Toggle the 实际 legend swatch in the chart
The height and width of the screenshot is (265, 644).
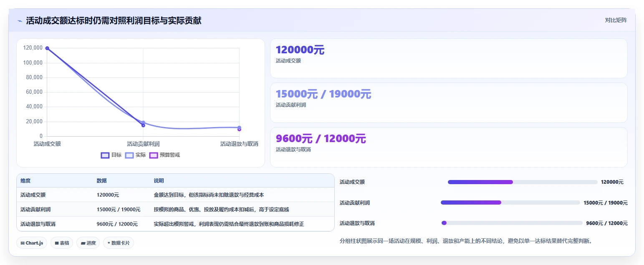(x=129, y=155)
